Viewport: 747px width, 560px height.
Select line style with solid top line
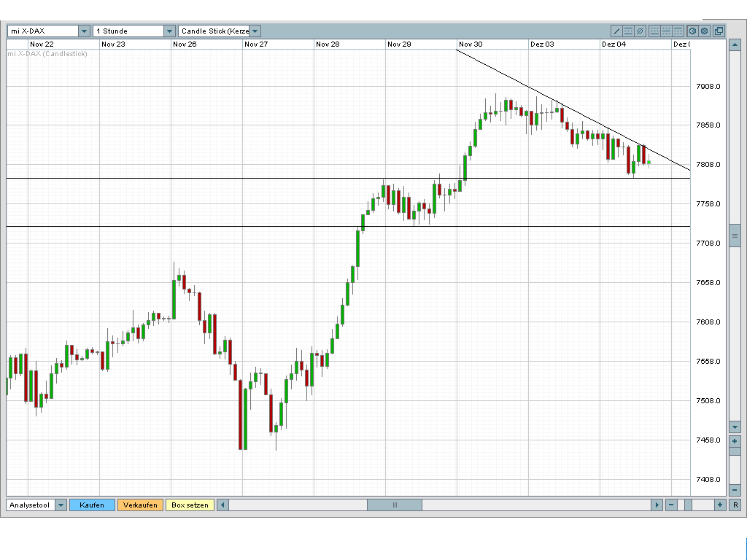[x=678, y=31]
